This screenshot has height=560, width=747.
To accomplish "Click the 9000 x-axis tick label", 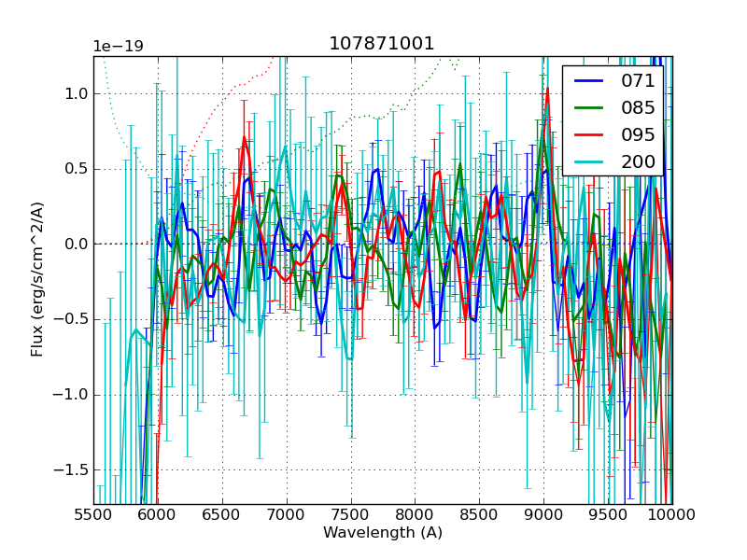I will pyautogui.click(x=543, y=514).
